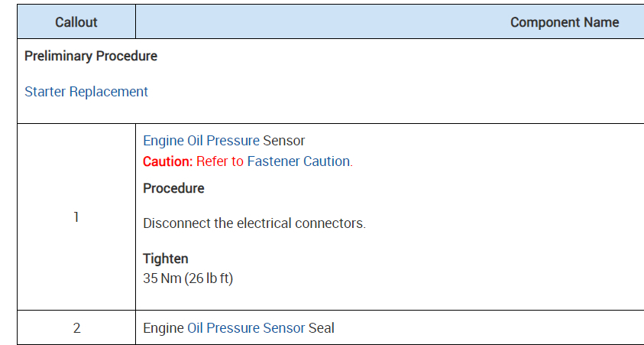644x345 pixels.
Task: Click the red 'Refer to' text
Action: (x=220, y=161)
